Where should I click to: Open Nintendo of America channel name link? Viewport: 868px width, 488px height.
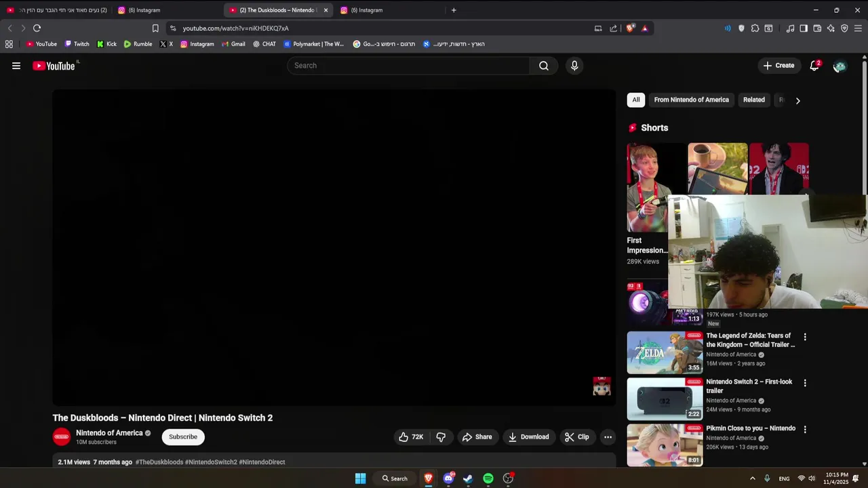pos(109,433)
